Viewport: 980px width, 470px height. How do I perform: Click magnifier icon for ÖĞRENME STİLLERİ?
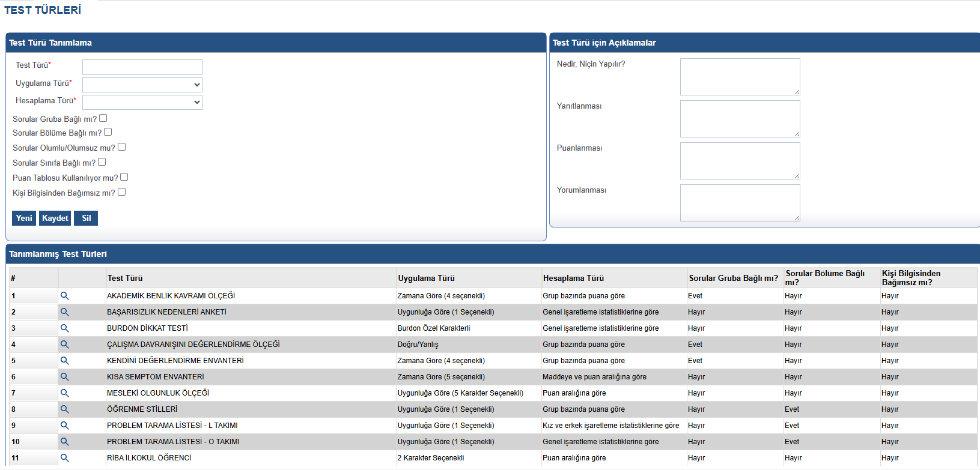(64, 409)
